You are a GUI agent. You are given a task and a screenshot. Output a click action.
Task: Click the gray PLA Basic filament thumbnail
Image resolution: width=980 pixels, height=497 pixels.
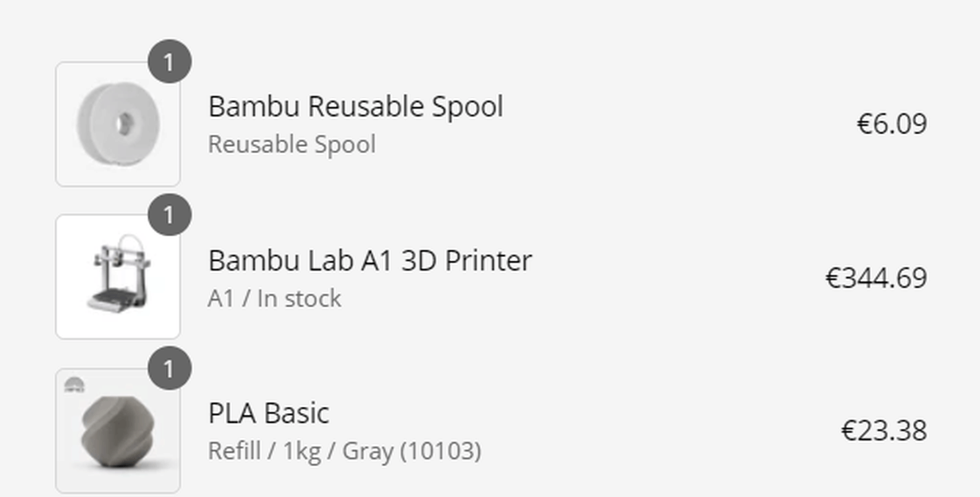[118, 431]
